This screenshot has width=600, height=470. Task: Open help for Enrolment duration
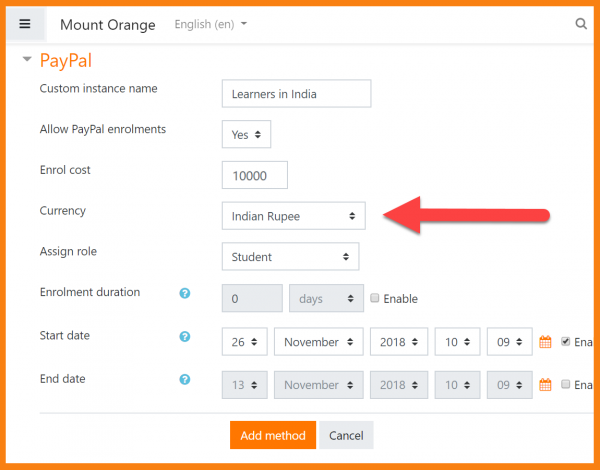pos(184,294)
